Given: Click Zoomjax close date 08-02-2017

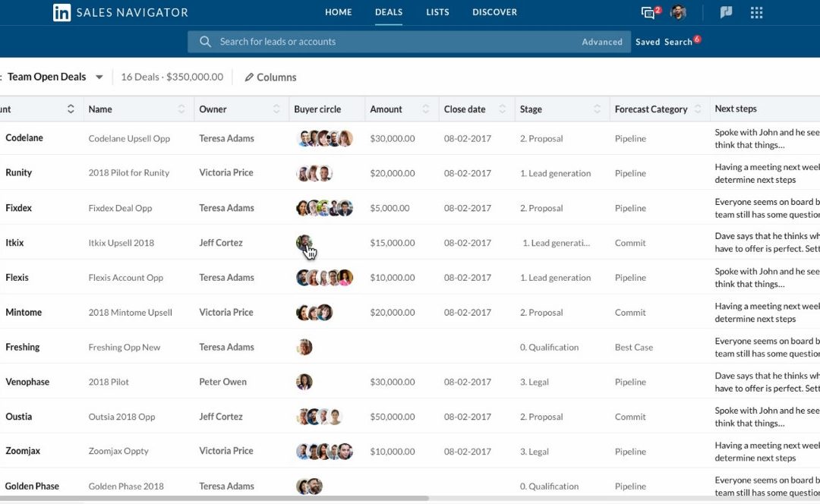Looking at the screenshot, I should coord(468,451).
